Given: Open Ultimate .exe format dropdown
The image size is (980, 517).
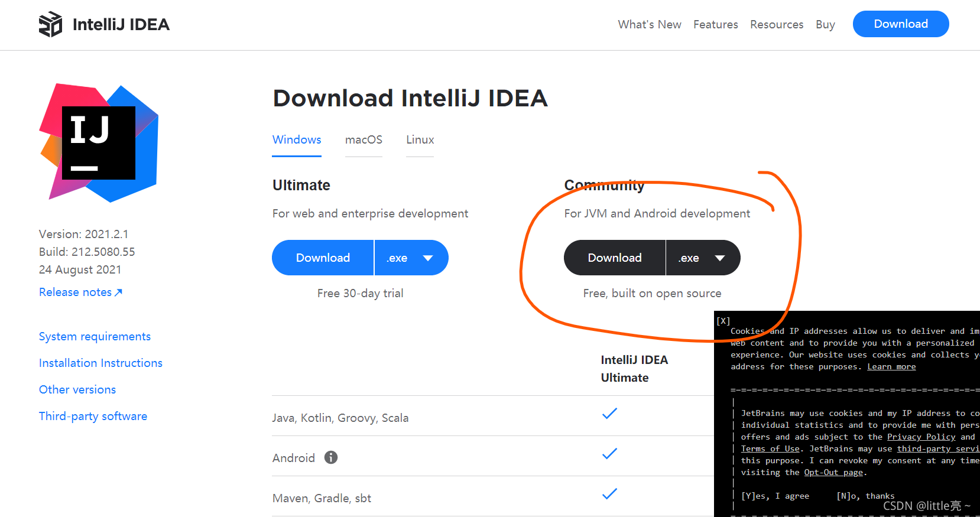Looking at the screenshot, I should click(x=411, y=258).
